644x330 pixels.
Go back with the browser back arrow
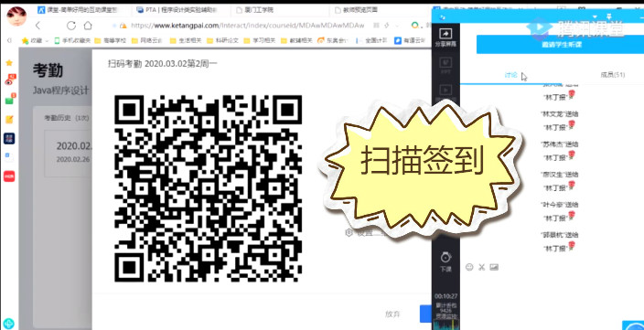click(x=38, y=26)
